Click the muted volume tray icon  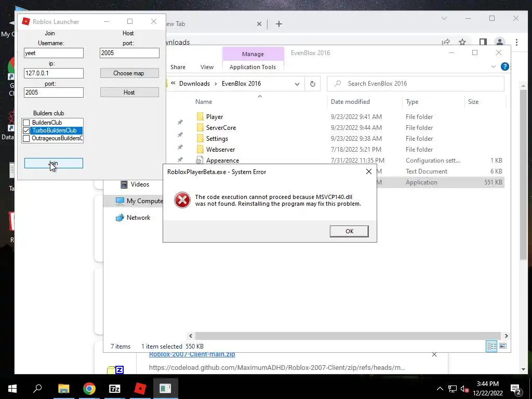tap(465, 389)
